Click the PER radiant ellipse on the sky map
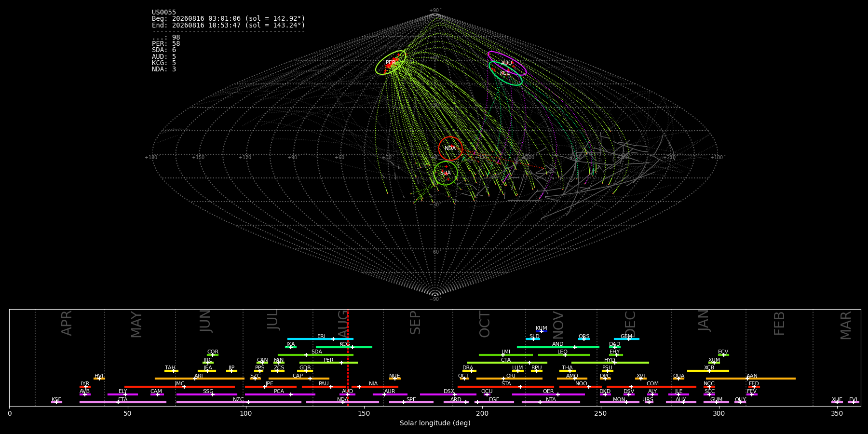The image size is (868, 434). [x=391, y=63]
